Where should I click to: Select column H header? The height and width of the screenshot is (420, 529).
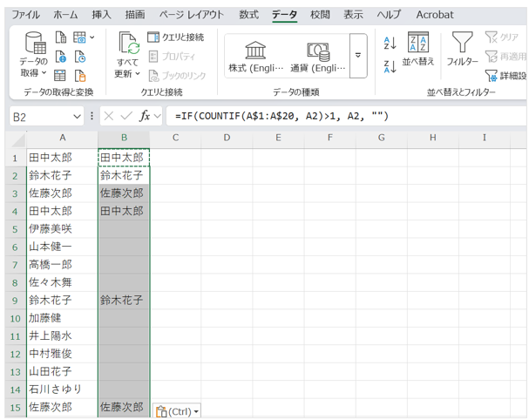point(433,138)
